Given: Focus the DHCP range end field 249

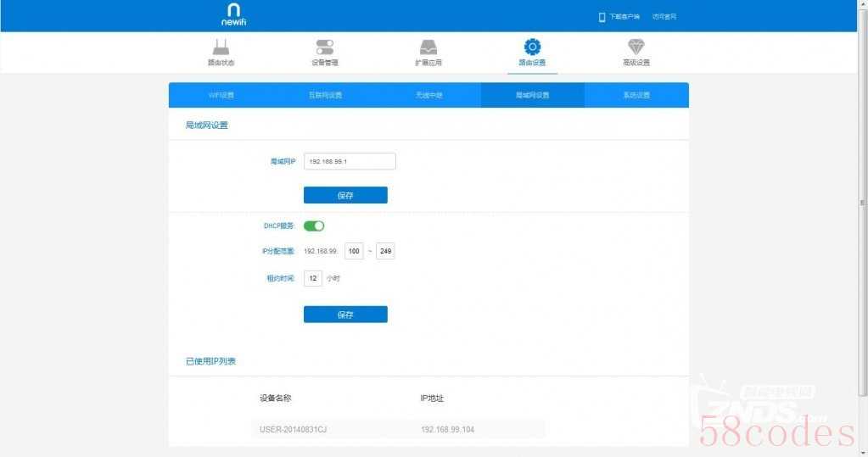Looking at the screenshot, I should click(x=385, y=252).
